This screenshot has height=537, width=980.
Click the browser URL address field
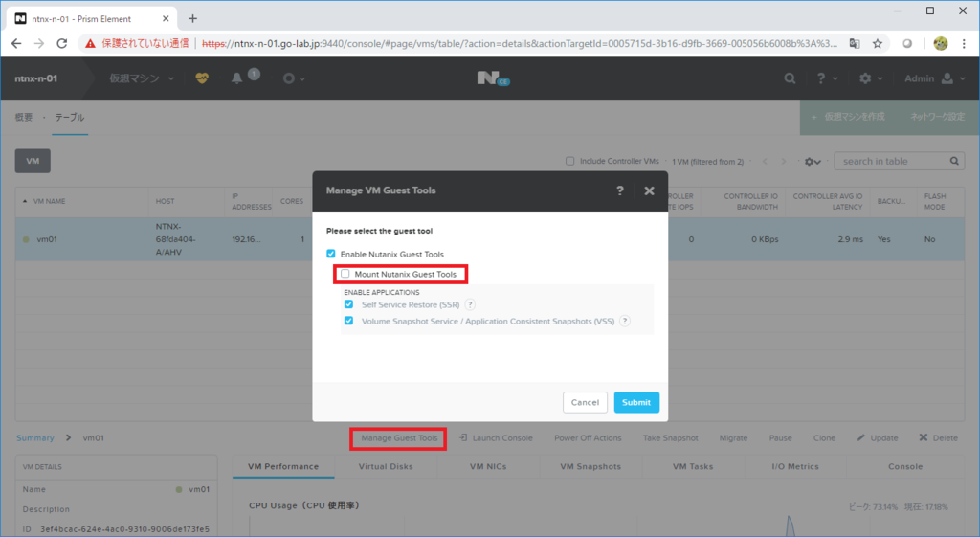coord(519,43)
